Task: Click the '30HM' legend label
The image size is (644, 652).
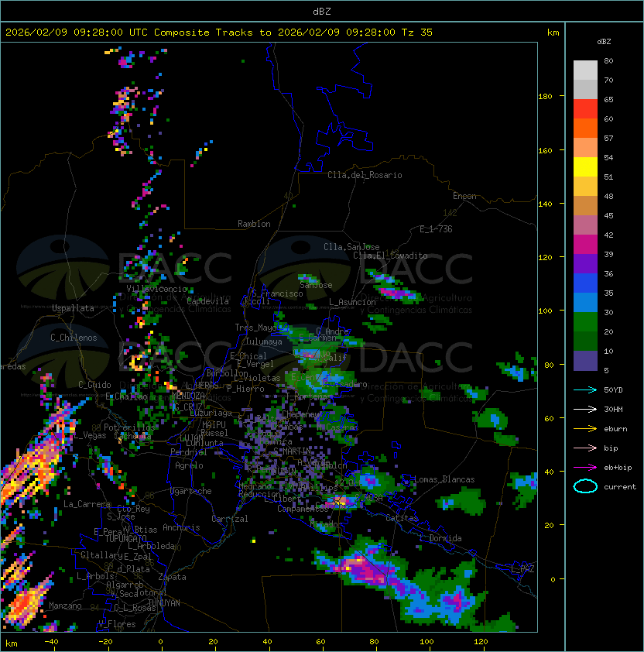Action: (x=613, y=410)
